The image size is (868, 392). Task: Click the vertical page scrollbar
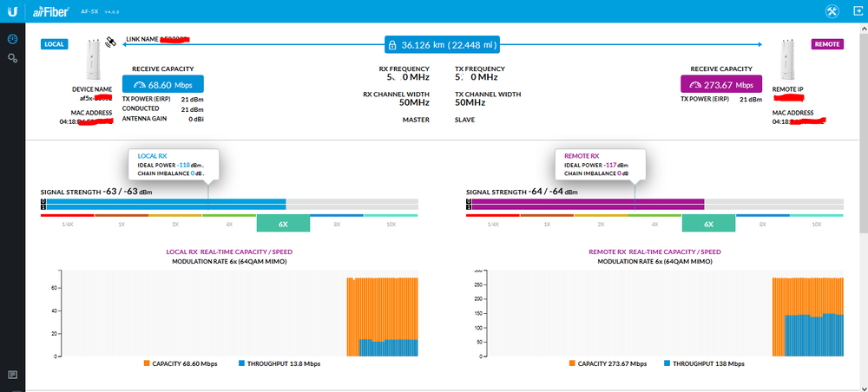pyautogui.click(x=863, y=130)
